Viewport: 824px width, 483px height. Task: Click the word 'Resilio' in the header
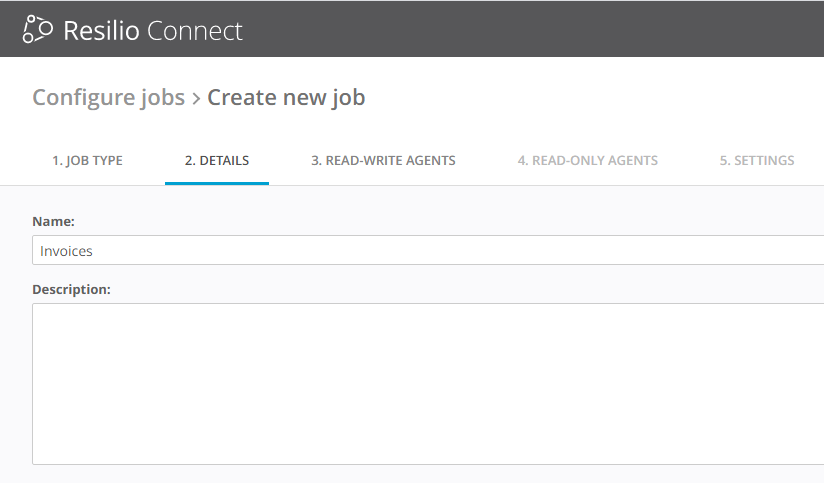coord(101,30)
